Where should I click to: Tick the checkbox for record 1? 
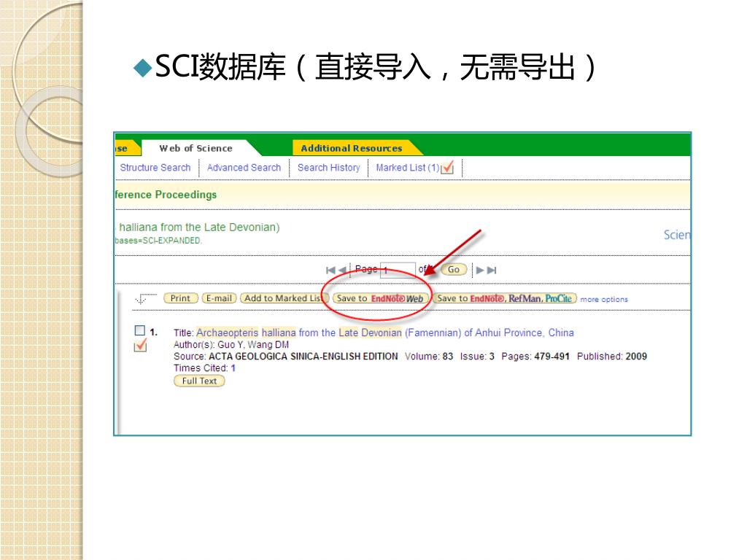pos(139,330)
